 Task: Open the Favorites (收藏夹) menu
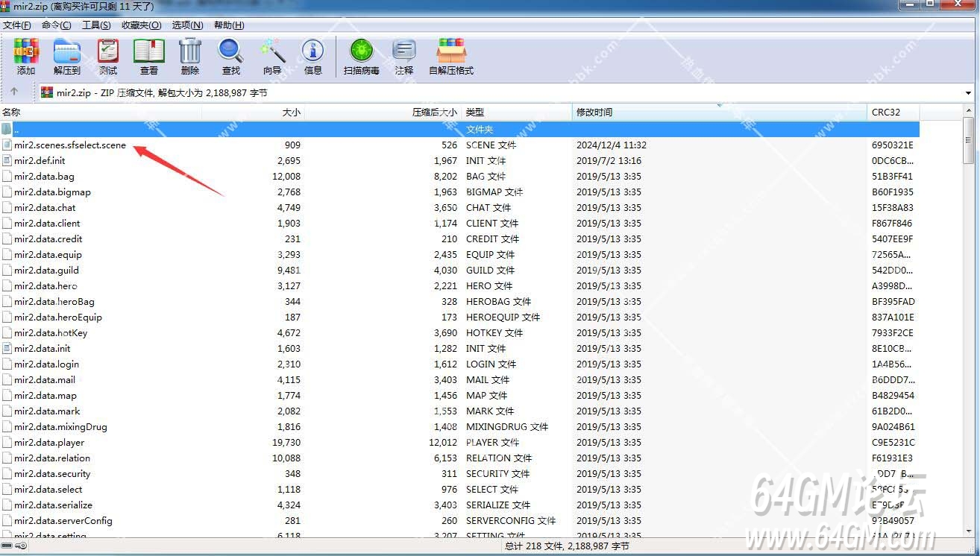tap(141, 25)
